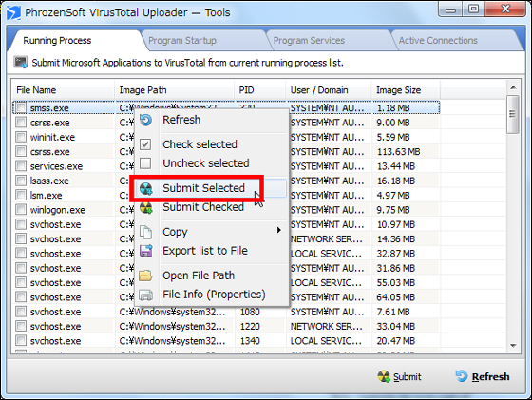Tick the checkbox for services.exe
This screenshot has width=532, height=400.
click(x=21, y=166)
